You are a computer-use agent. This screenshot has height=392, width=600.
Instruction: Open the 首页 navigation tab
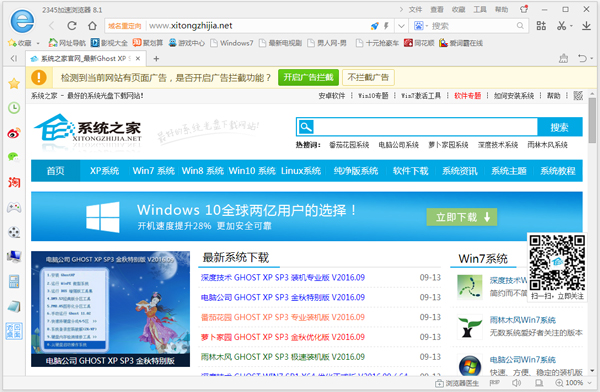click(55, 171)
